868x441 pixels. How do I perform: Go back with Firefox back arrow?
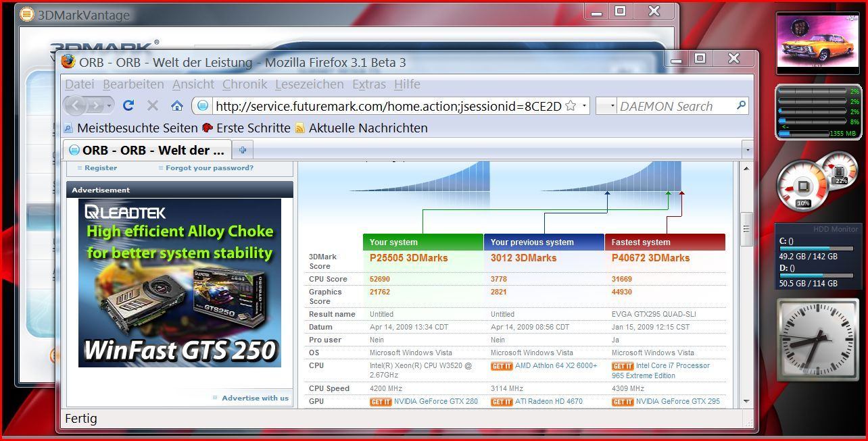pyautogui.click(x=75, y=105)
